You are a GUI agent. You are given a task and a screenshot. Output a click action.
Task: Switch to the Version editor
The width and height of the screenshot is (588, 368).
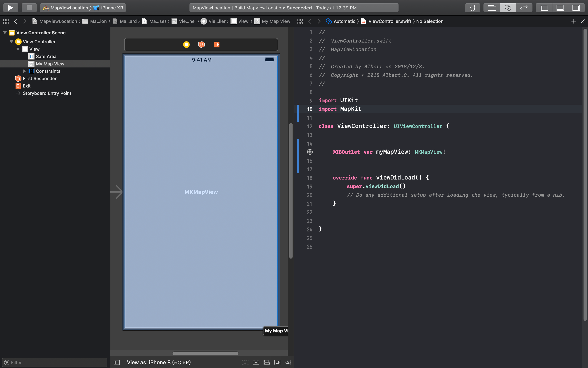524,8
